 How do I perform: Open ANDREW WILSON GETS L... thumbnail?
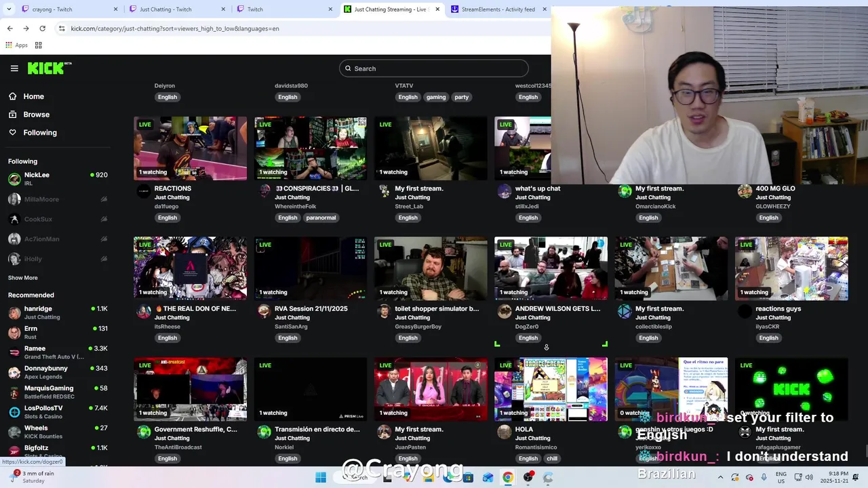tap(551, 268)
